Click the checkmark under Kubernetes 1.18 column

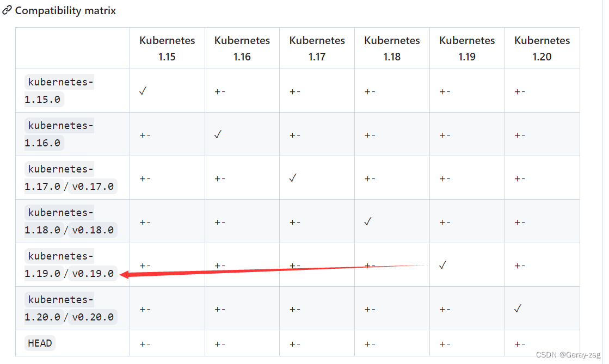pyautogui.click(x=368, y=221)
